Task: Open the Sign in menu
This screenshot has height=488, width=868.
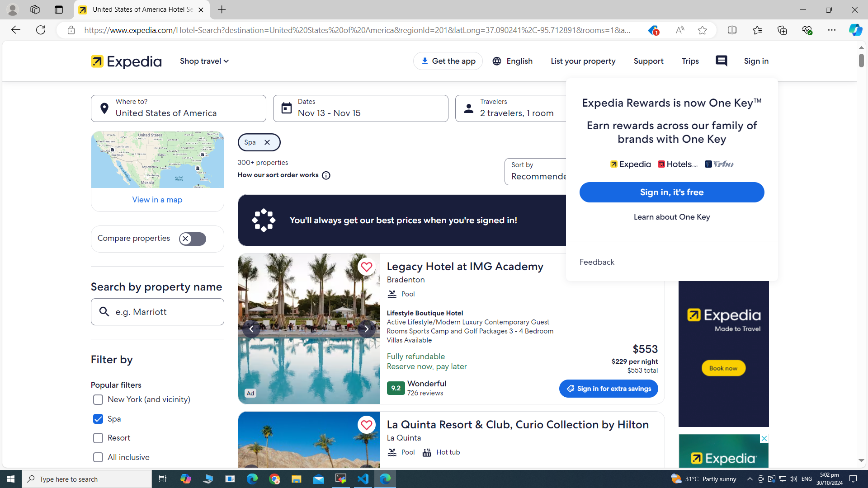Action: point(756,61)
